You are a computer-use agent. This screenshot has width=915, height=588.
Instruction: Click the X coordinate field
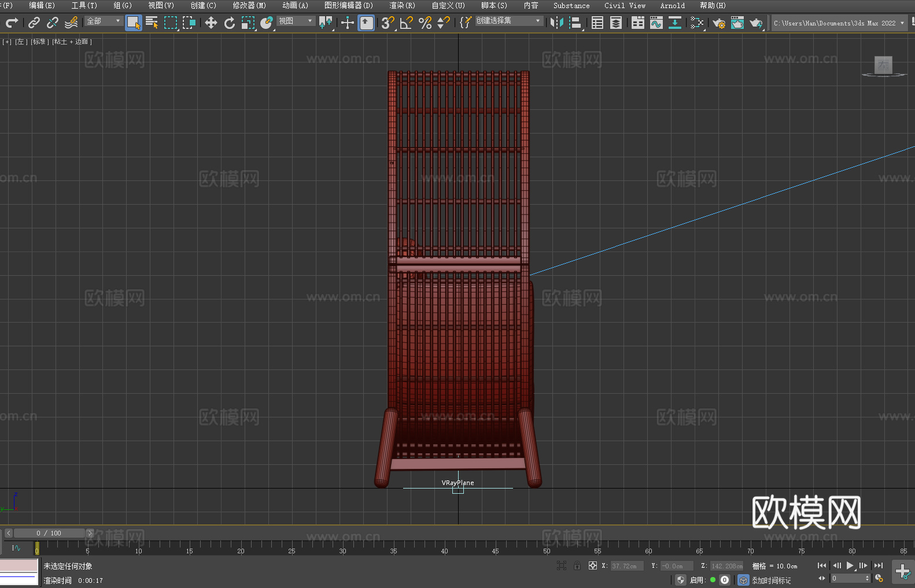click(627, 566)
